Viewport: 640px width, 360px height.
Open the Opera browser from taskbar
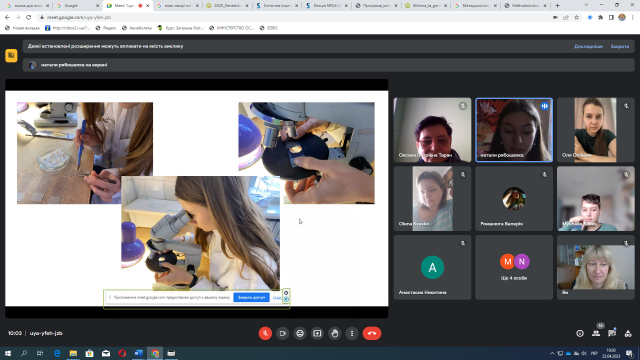[x=122, y=353]
